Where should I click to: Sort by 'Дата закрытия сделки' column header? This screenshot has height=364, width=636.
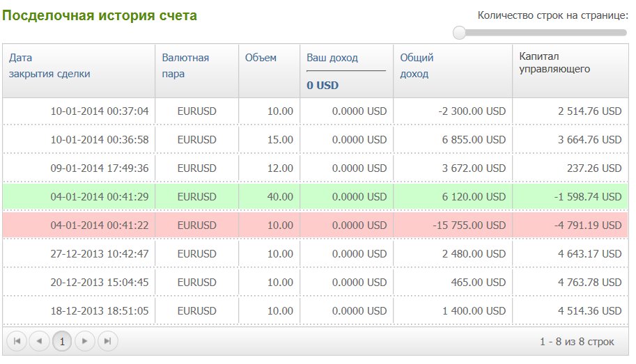click(x=49, y=65)
